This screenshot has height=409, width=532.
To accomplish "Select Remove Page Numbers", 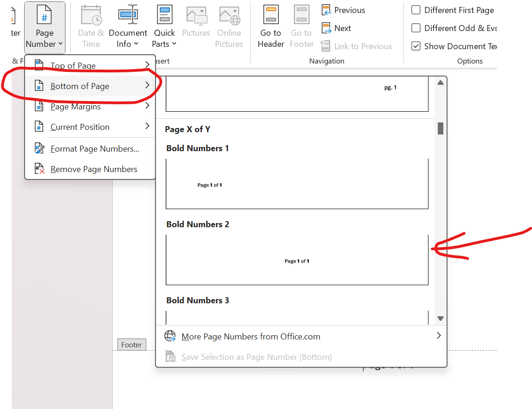I will pos(94,169).
